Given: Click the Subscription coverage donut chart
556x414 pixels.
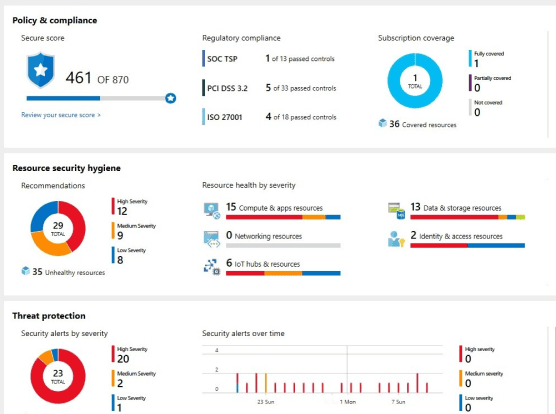Looking at the screenshot, I should point(415,81).
